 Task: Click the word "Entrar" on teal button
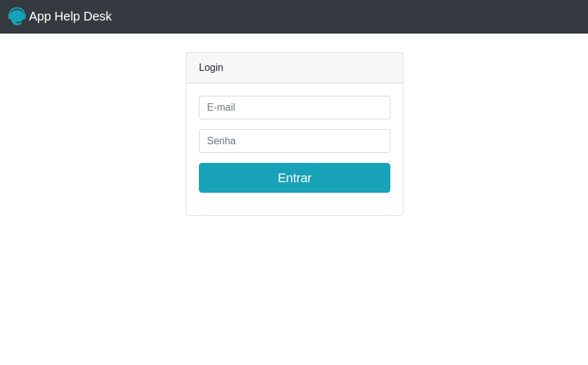(295, 178)
